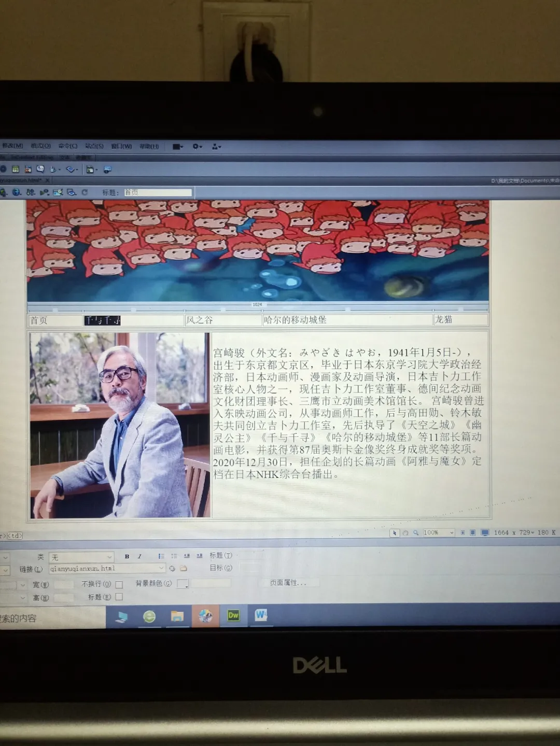Open the 站点(S) menu
This screenshot has width=560, height=746.
coord(94,146)
